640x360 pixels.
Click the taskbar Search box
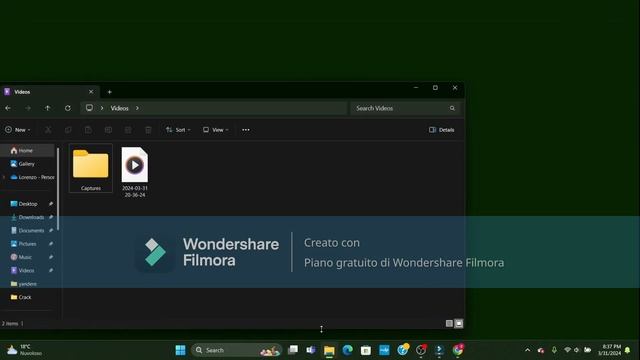click(236, 350)
